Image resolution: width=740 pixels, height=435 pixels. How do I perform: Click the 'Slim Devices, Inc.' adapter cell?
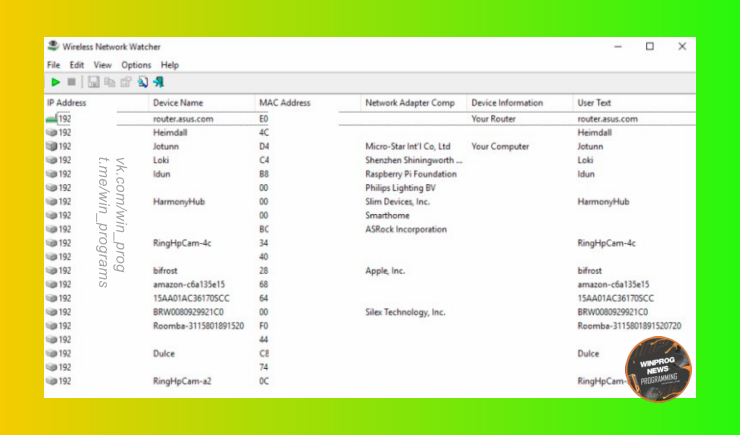397,201
